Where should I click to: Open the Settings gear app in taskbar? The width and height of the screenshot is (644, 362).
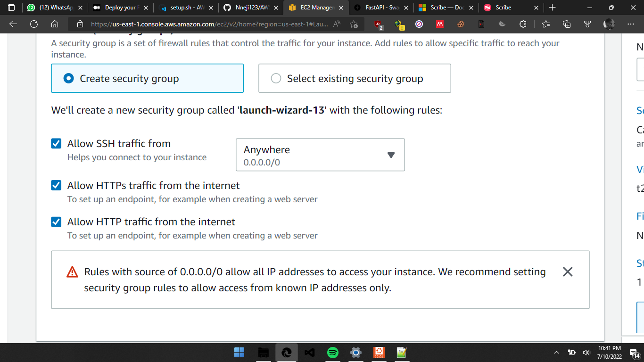356,353
